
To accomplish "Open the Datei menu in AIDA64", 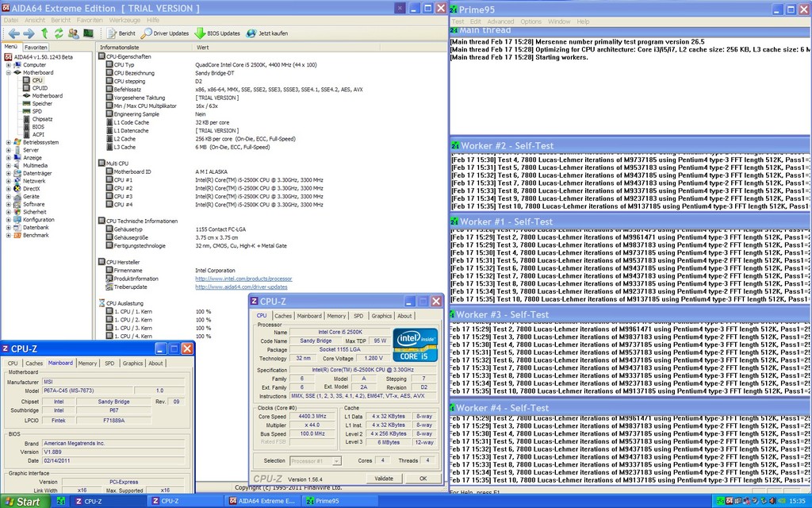I will [x=11, y=20].
